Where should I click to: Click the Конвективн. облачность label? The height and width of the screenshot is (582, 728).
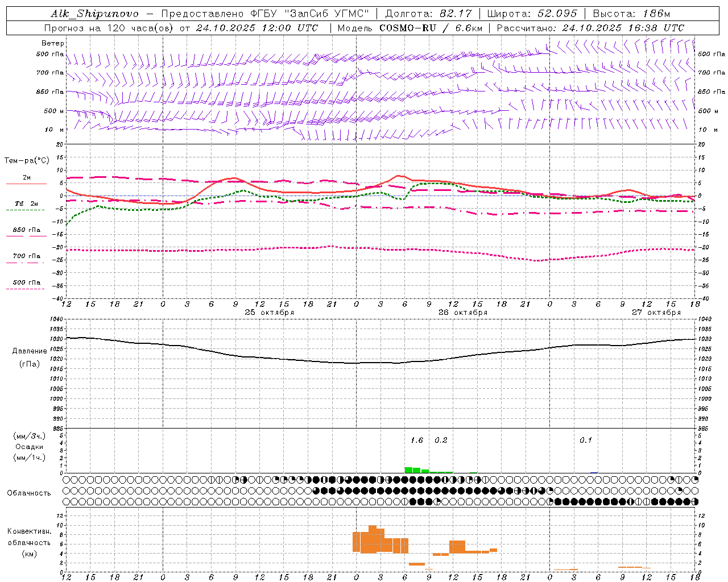click(29, 537)
